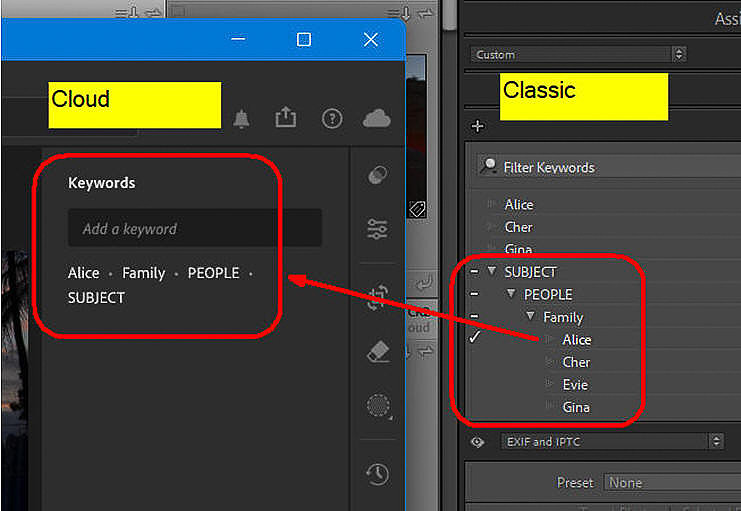Click the PEOPLE keyword in Cloud panel
741x511 pixels.
[x=214, y=273]
